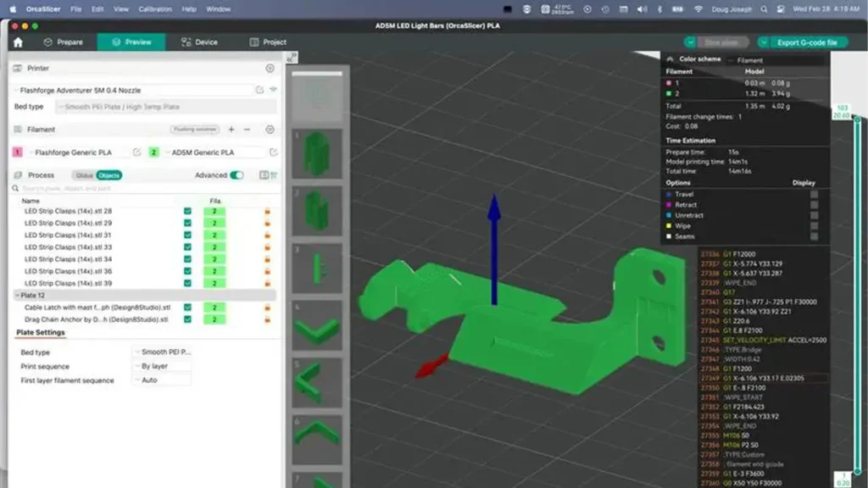Open the Flashforge Generic PLA filament dropdown

81,152
